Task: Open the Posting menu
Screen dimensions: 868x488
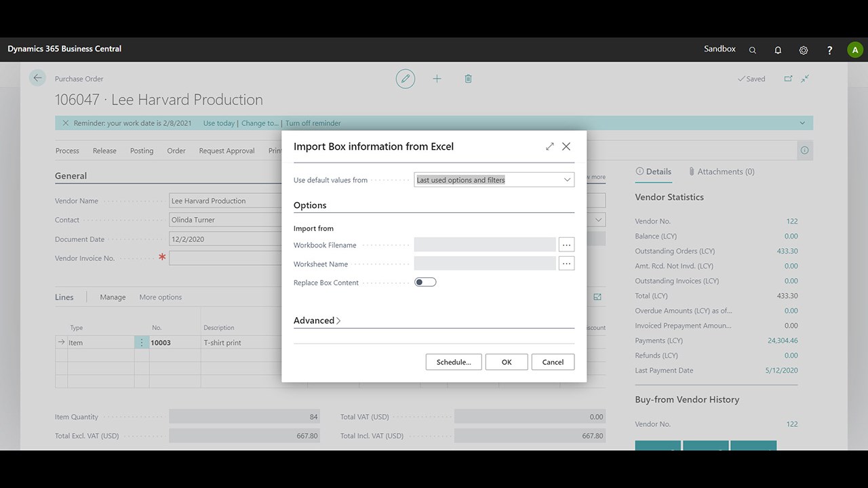Action: tap(142, 150)
